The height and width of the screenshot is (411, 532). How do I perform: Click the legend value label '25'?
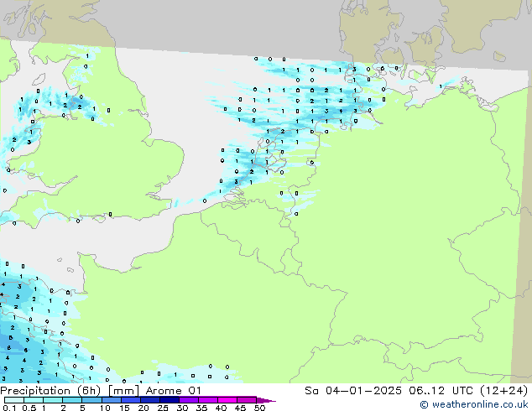tap(163, 408)
